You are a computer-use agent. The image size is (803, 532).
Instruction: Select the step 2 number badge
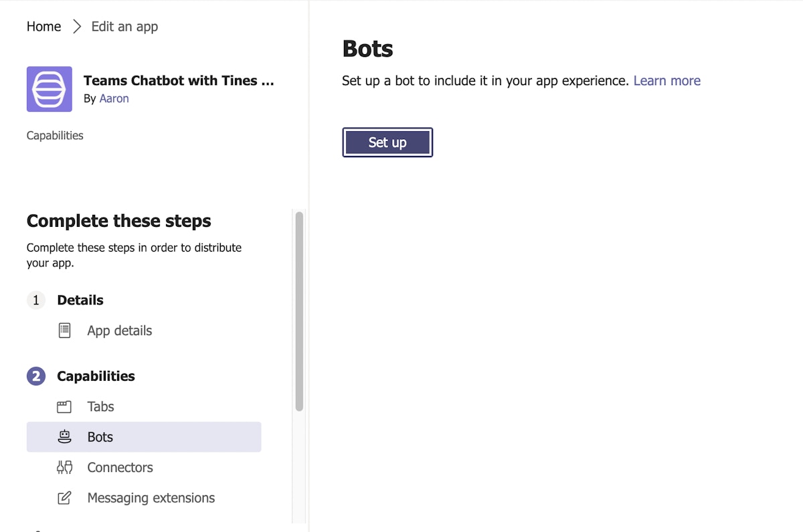pyautogui.click(x=36, y=376)
